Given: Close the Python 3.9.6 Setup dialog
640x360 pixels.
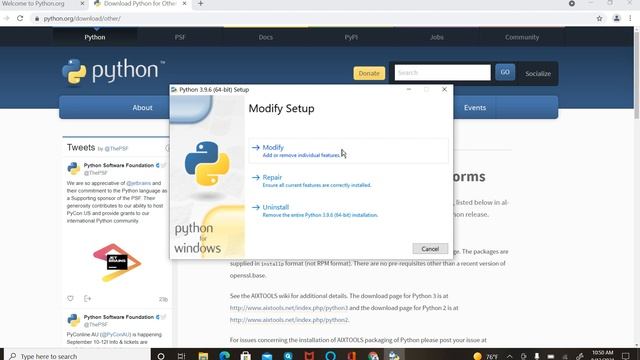Looking at the screenshot, I should coord(444,89).
